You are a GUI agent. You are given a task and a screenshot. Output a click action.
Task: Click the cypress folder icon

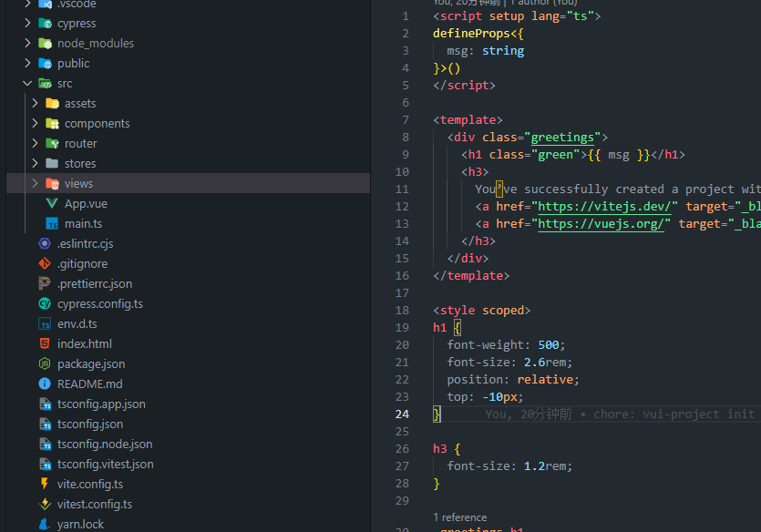pos(46,24)
